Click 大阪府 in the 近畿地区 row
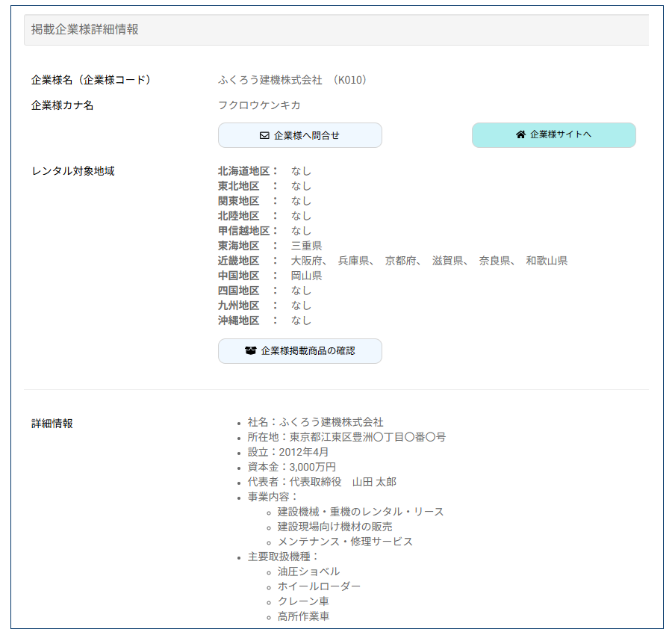Image resolution: width=672 pixels, height=635 pixels. (306, 261)
